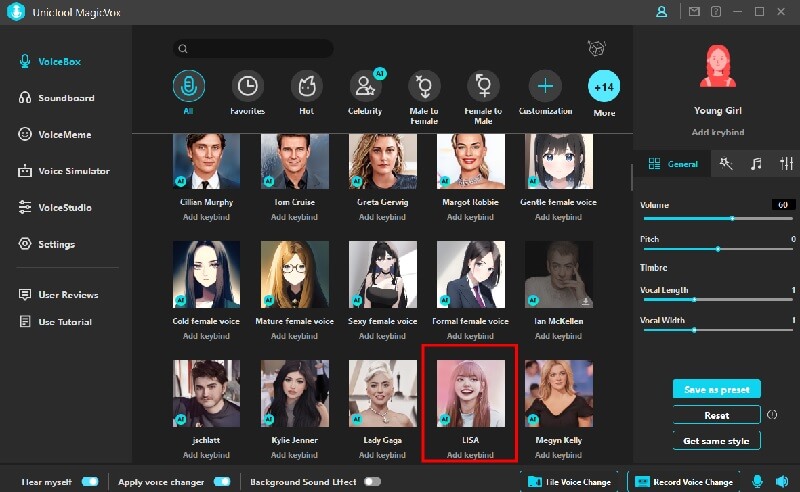This screenshot has width=800, height=492.
Task: Mute the microphone in bottom bar
Action: tap(757, 481)
